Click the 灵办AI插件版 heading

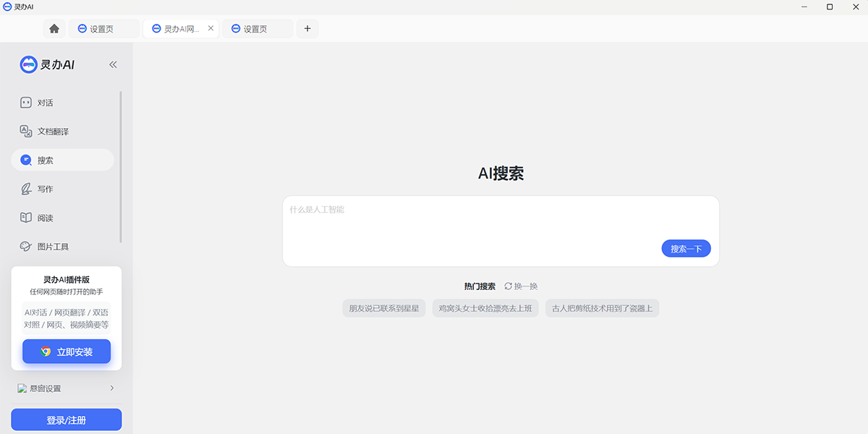67,280
